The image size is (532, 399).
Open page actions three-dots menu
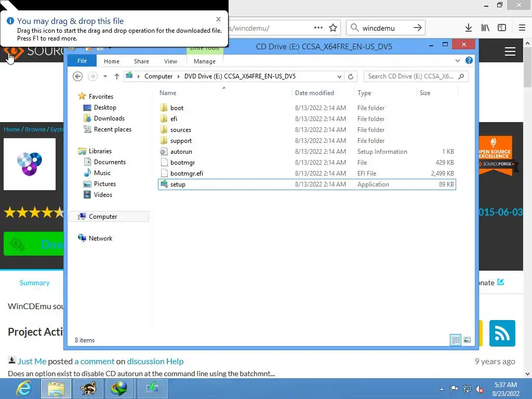(x=318, y=28)
